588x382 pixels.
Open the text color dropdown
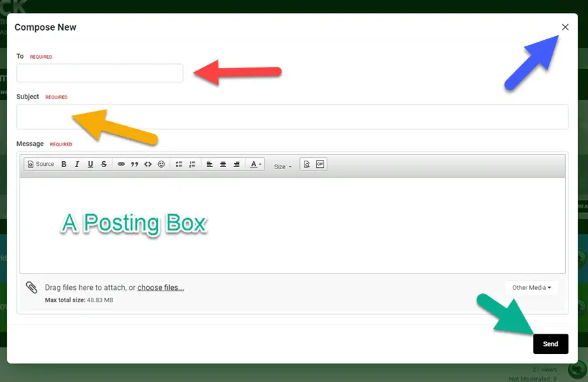[257, 165]
